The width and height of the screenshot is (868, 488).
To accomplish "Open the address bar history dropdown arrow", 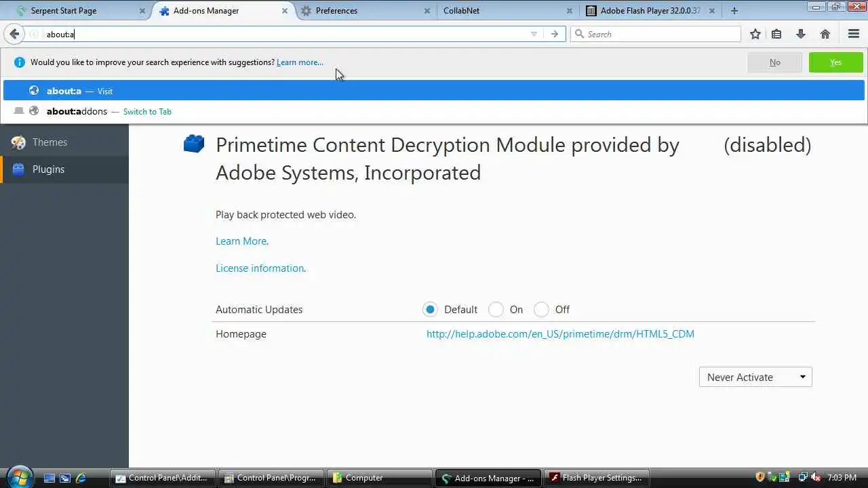I will click(534, 34).
